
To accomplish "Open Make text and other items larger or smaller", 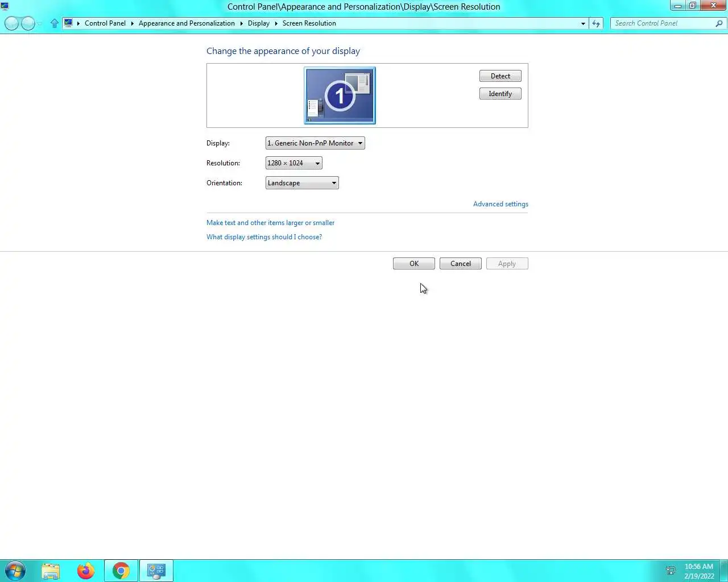I will pos(270,223).
